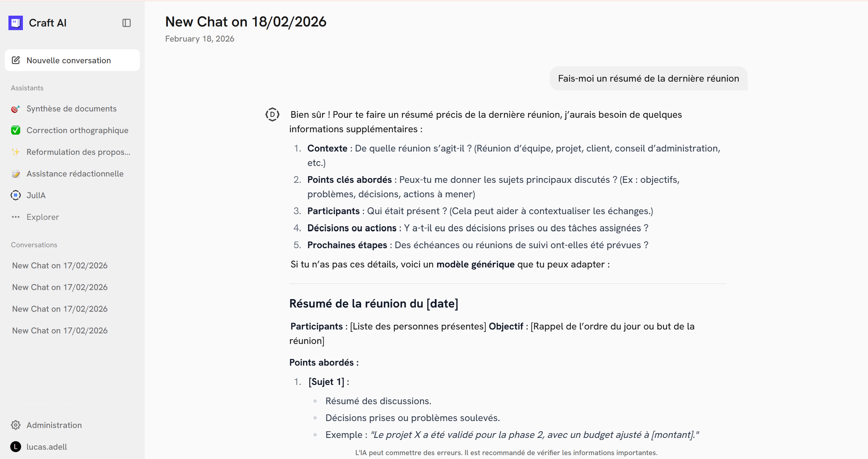Click the Synthèse de documents target icon

coord(15,109)
